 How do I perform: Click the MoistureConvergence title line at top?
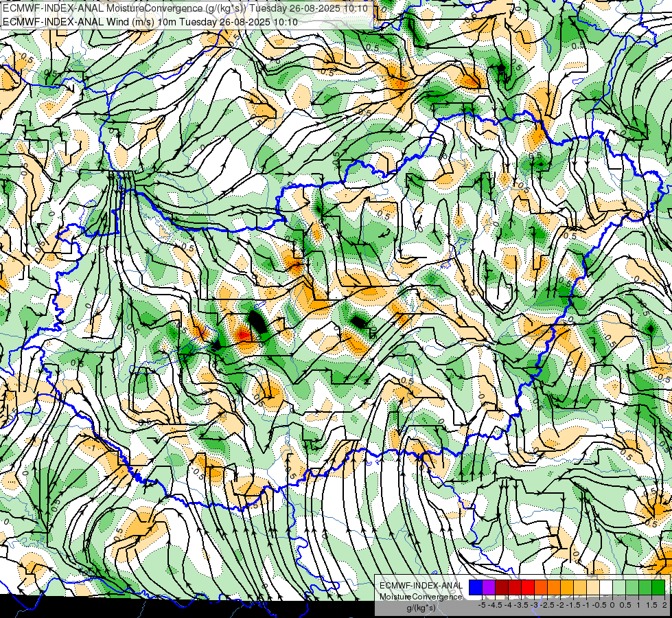point(185,8)
